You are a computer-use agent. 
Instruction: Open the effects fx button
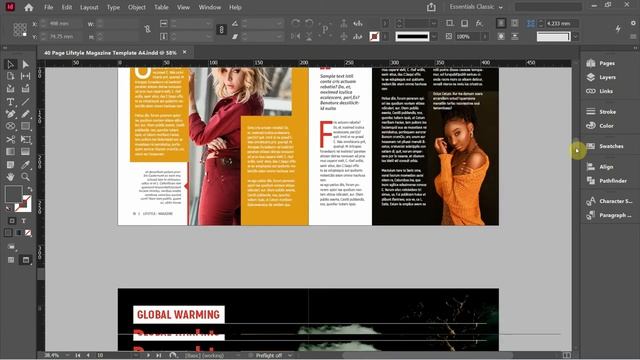[x=479, y=23]
